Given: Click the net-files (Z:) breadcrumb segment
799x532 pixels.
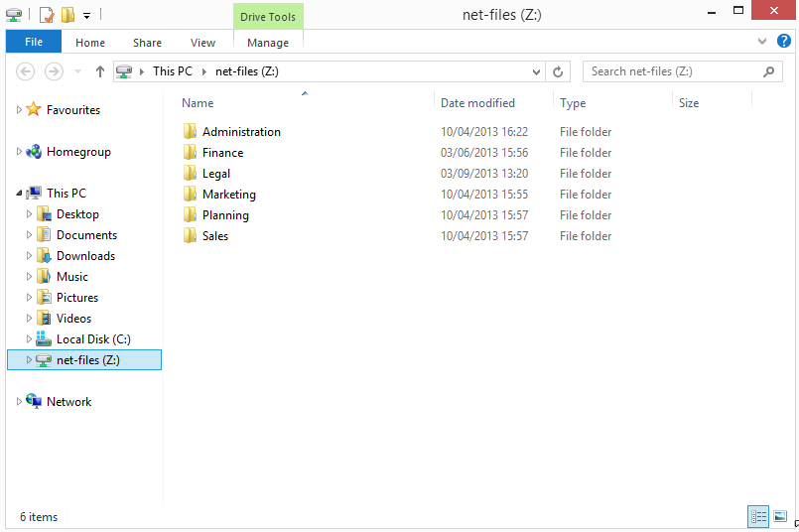Looking at the screenshot, I should (246, 71).
